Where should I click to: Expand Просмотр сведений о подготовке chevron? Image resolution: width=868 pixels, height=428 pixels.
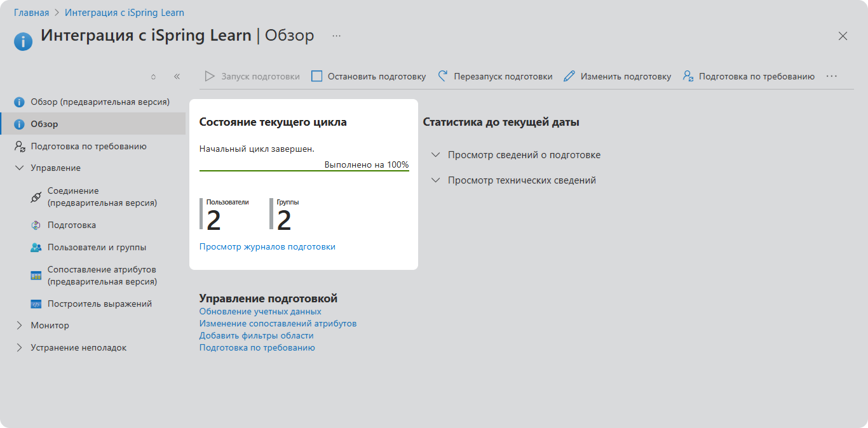pyautogui.click(x=435, y=155)
